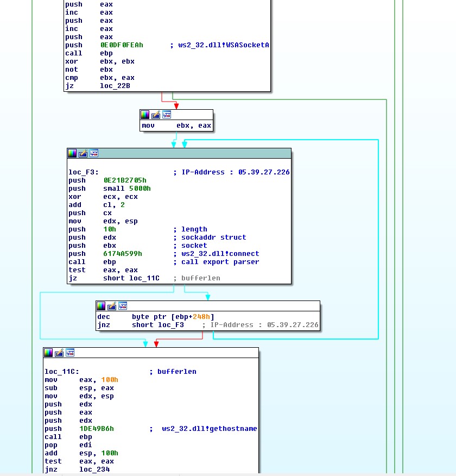Click group nodes icon of 'dec byte ptr' block
456x476 pixels.
click(x=123, y=306)
